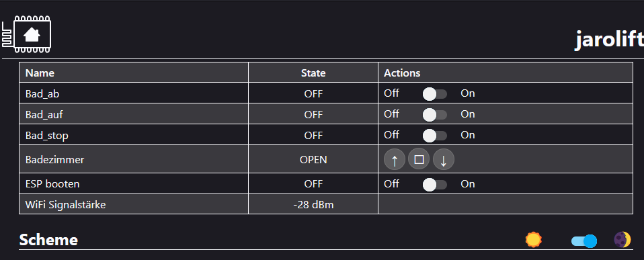Viewport: 644px width, 260px height.
Task: Toggle the Bad_auf switch
Action: [435, 115]
